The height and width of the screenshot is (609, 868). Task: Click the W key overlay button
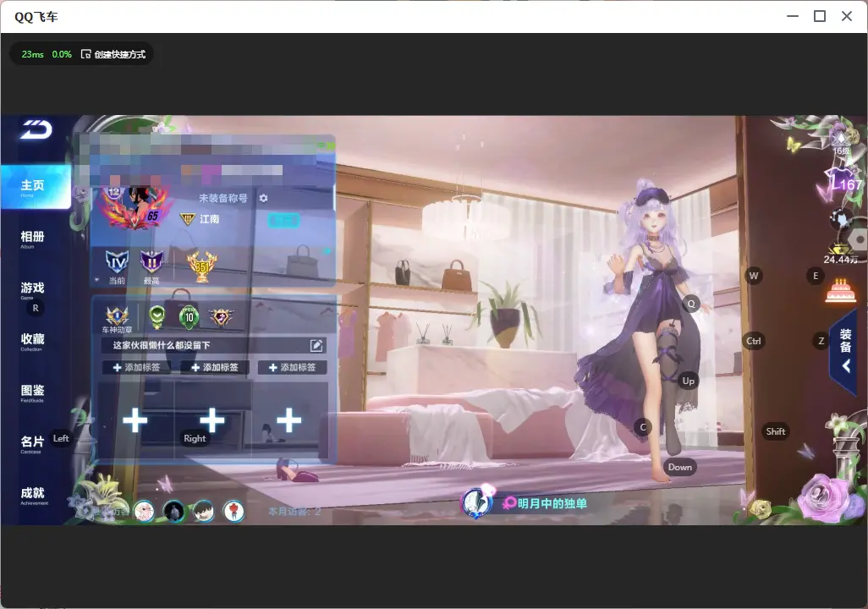point(754,276)
